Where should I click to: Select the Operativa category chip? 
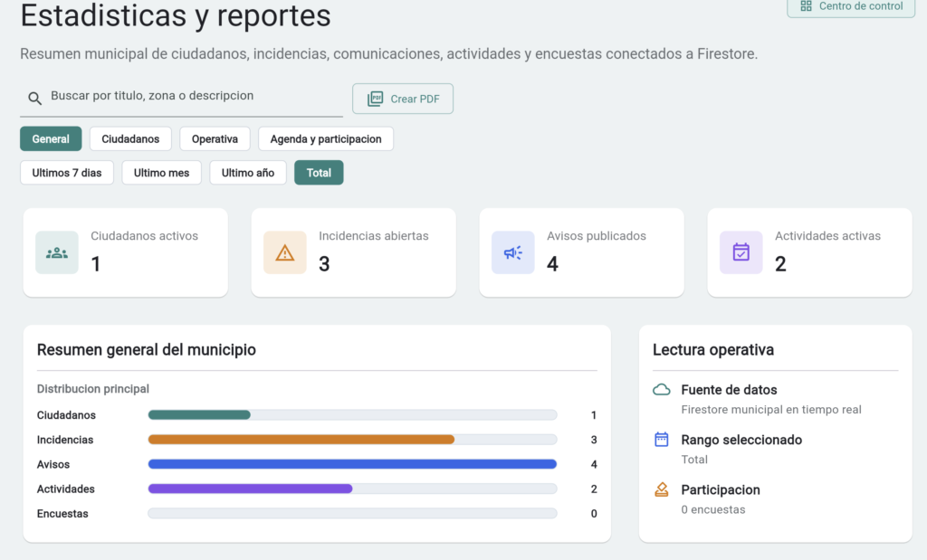(x=215, y=138)
